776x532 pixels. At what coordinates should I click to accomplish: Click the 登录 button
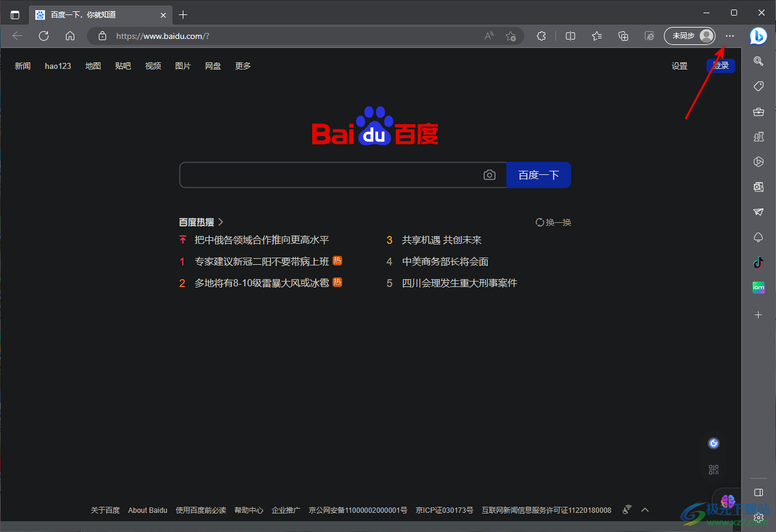point(721,66)
